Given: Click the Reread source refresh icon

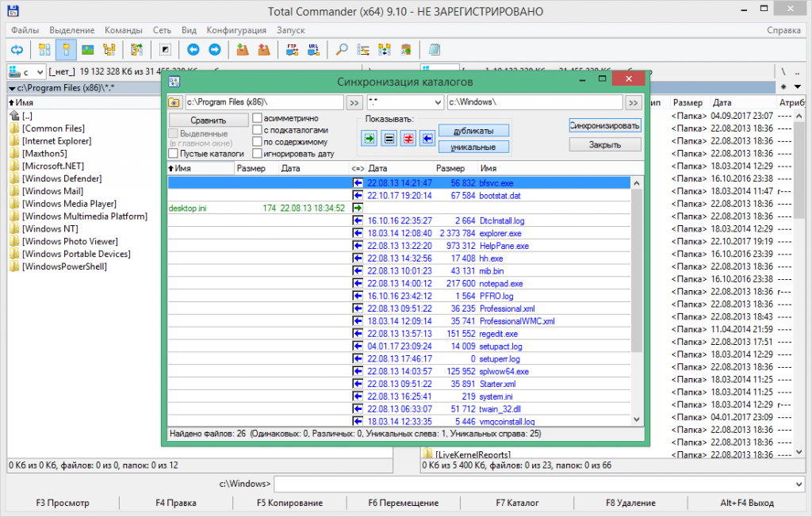Looking at the screenshot, I should click(17, 50).
